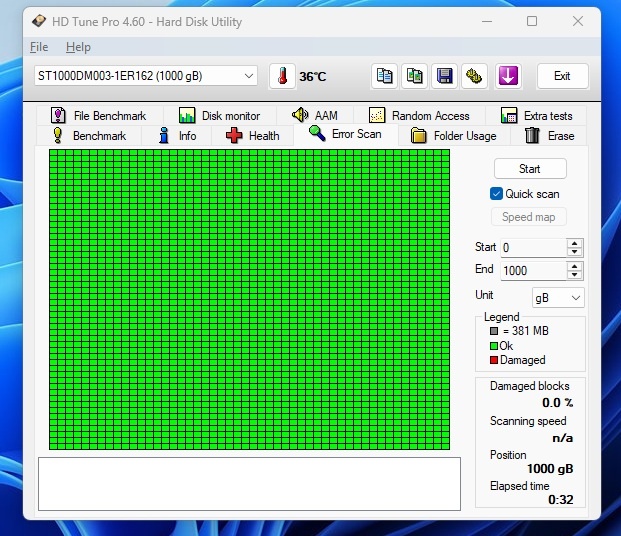
Task: Click the HD Tune Pro title bar icon
Action: (39, 21)
